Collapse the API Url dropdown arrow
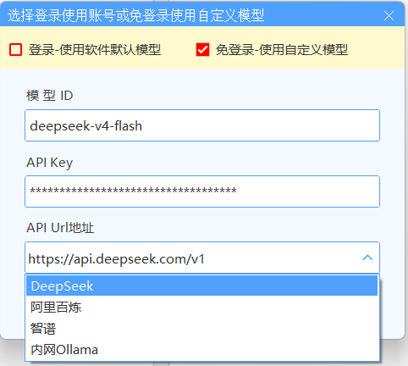 [x=367, y=258]
